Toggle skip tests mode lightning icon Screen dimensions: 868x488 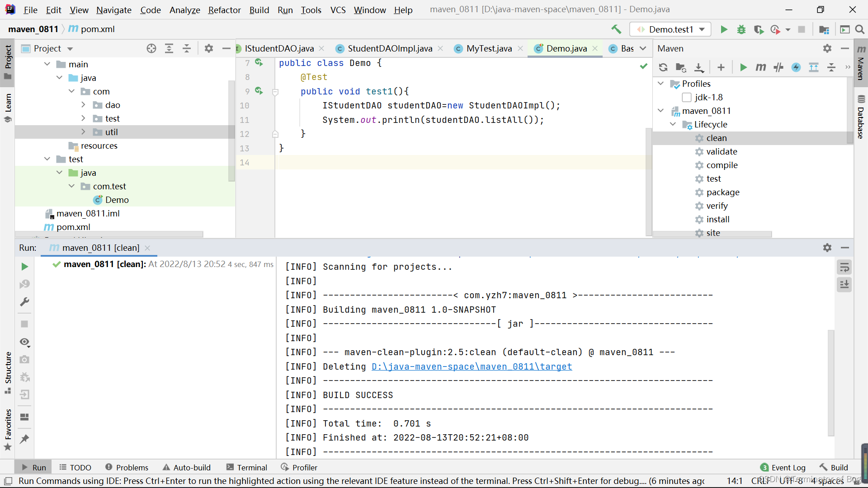point(796,67)
